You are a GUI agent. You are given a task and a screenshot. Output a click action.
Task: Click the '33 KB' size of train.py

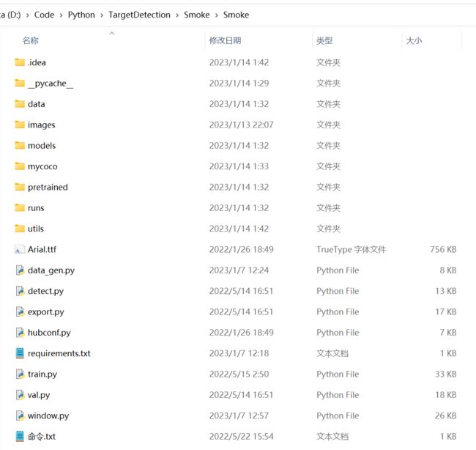tap(446, 374)
